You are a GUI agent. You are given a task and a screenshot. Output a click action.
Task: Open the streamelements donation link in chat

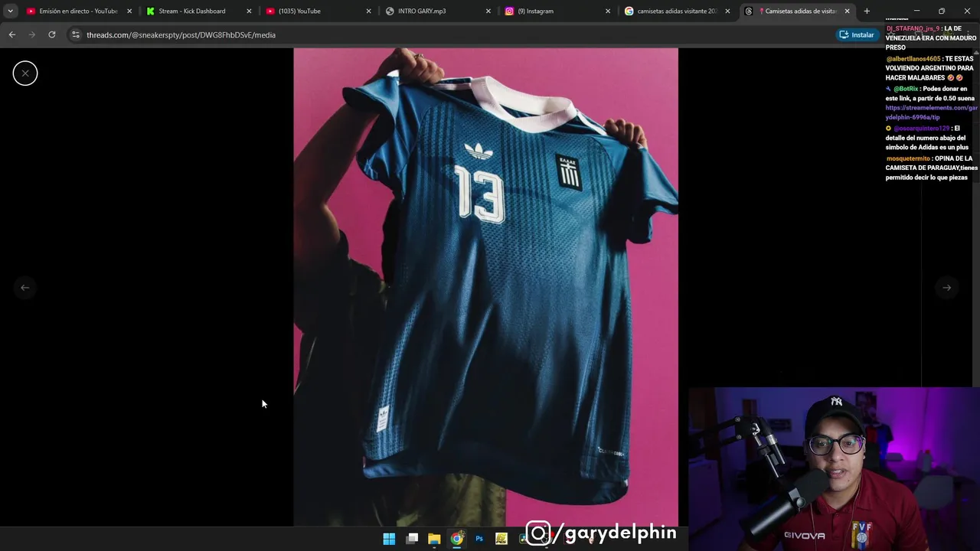[931, 112]
